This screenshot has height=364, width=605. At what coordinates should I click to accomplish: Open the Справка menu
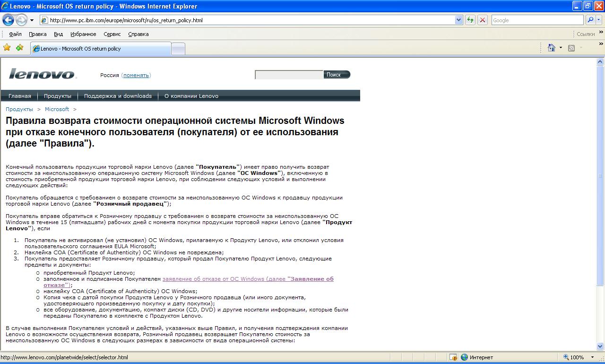tap(138, 34)
